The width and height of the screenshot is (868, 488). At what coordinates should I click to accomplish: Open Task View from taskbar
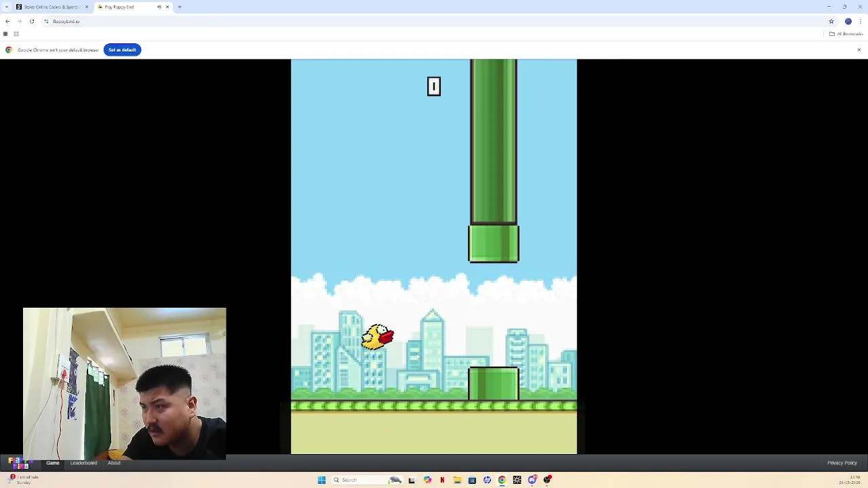pos(412,480)
